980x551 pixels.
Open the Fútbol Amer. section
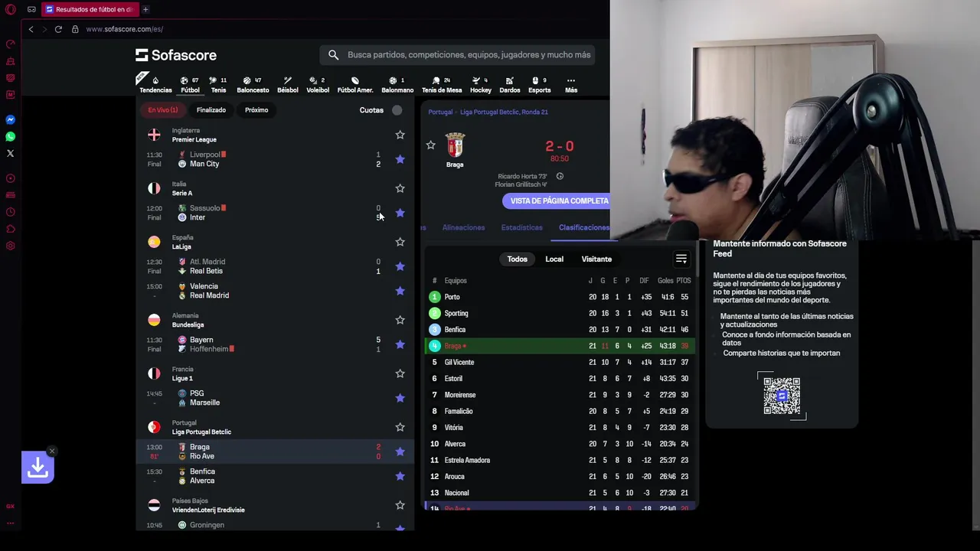tap(355, 84)
